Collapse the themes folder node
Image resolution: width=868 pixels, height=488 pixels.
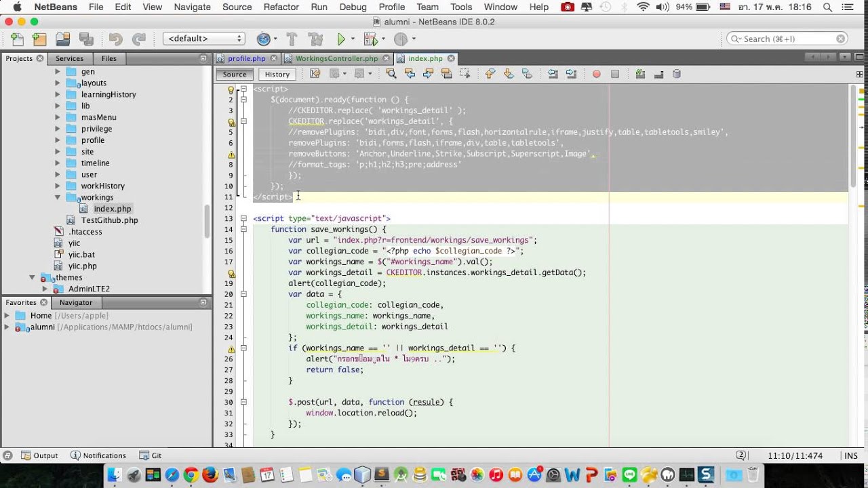[x=32, y=277]
